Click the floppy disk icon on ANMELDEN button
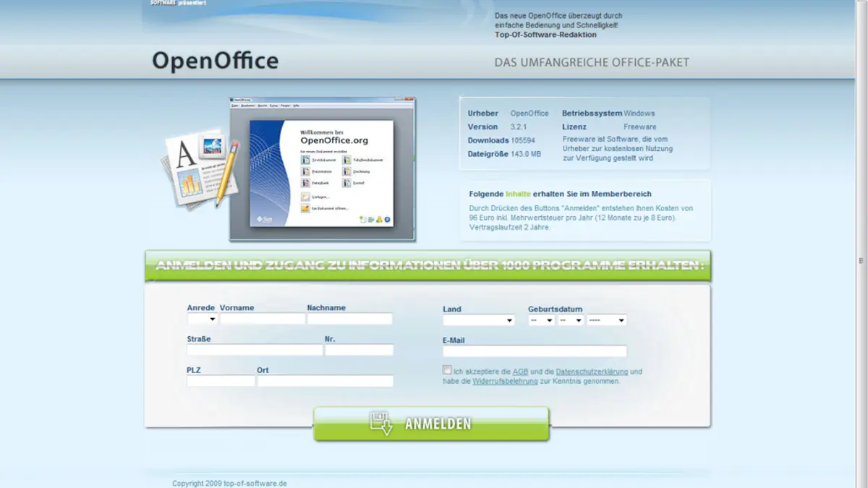The width and height of the screenshot is (868, 488). pyautogui.click(x=381, y=423)
